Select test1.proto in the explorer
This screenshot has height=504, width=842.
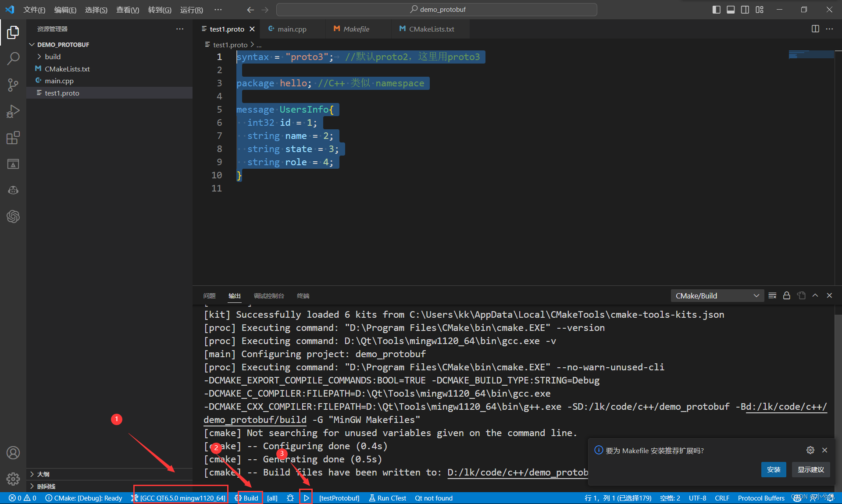[x=110, y=93]
